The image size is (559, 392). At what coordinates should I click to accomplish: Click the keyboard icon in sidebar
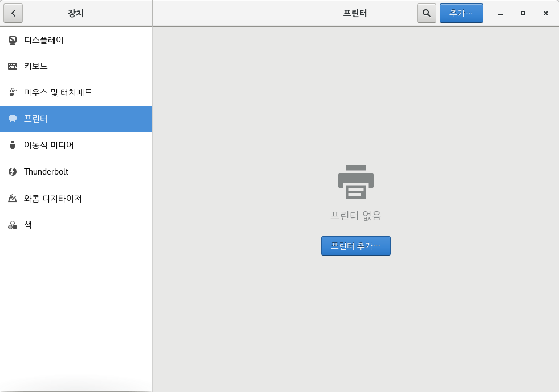(x=13, y=66)
